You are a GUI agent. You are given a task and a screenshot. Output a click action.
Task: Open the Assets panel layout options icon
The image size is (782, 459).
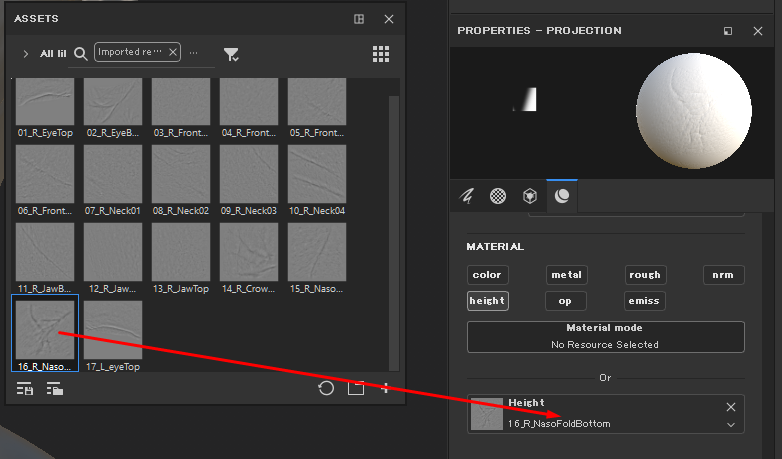pos(359,19)
